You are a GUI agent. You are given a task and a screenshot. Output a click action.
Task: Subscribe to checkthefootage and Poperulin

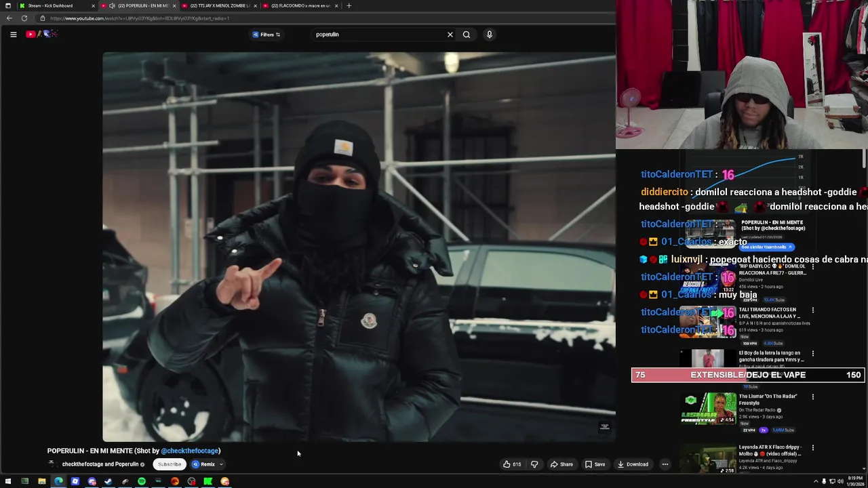(x=170, y=464)
